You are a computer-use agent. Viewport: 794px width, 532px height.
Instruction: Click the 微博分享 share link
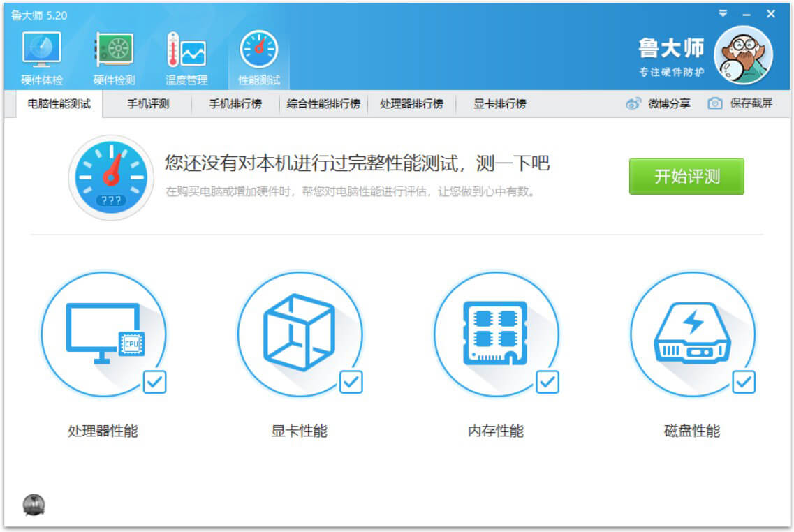(669, 104)
